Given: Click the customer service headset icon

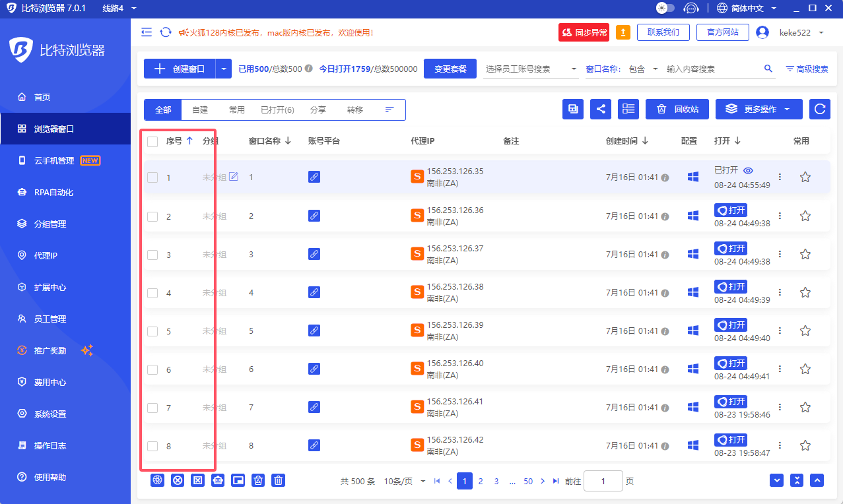Looking at the screenshot, I should coord(691,9).
